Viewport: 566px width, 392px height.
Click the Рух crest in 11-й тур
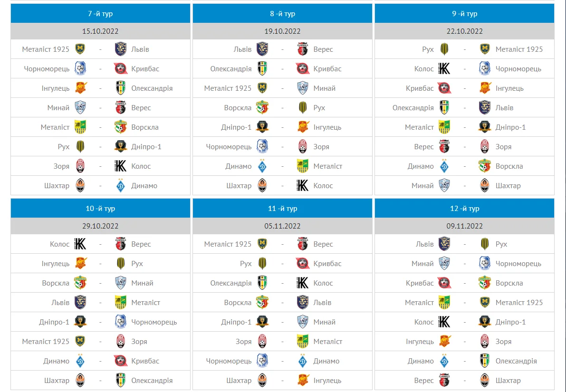point(262,264)
